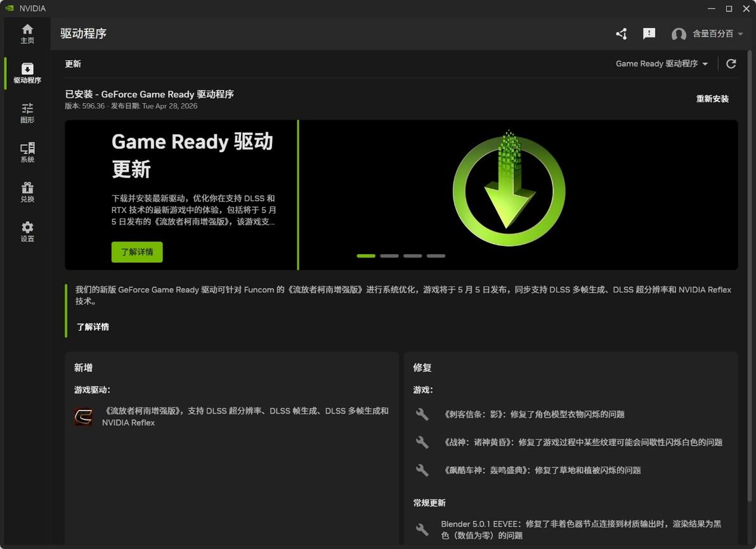
Task: Open the feedback message icon
Action: (649, 34)
